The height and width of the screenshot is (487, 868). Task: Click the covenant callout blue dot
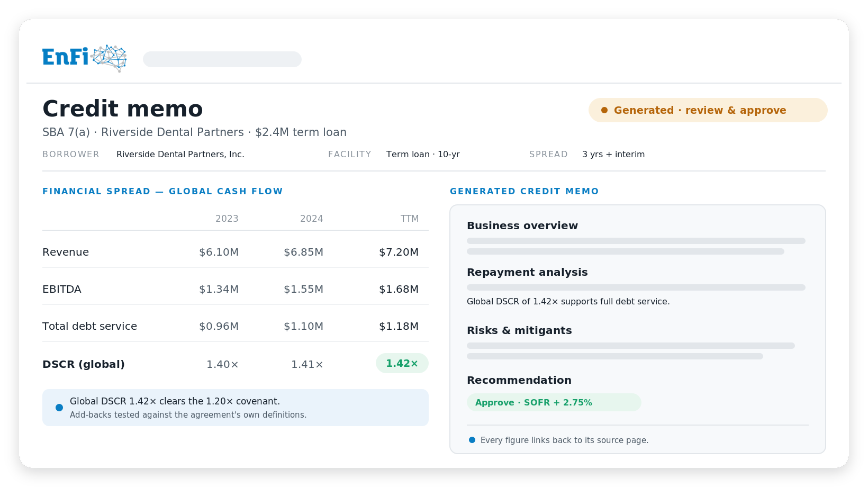59,408
